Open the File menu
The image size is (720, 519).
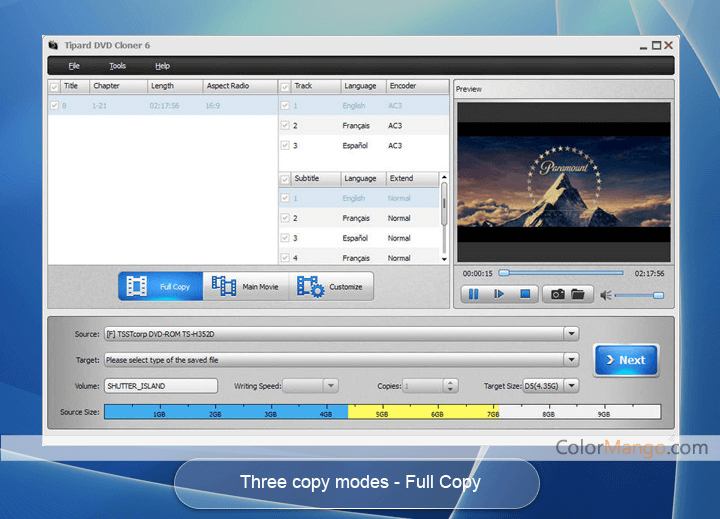point(74,66)
